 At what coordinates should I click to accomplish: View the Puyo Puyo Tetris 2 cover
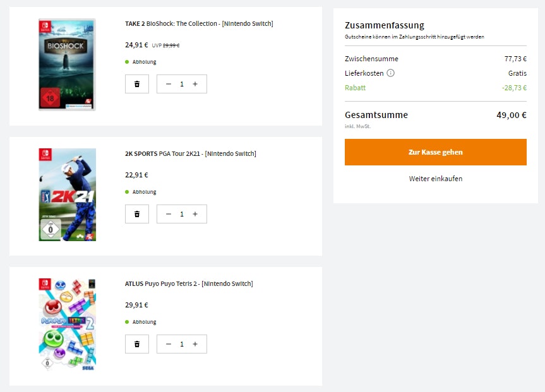67,324
